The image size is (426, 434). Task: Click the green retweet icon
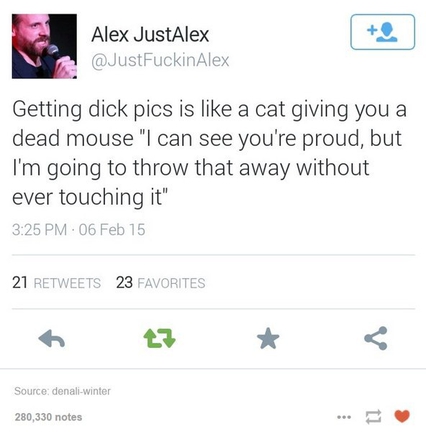tap(159, 339)
